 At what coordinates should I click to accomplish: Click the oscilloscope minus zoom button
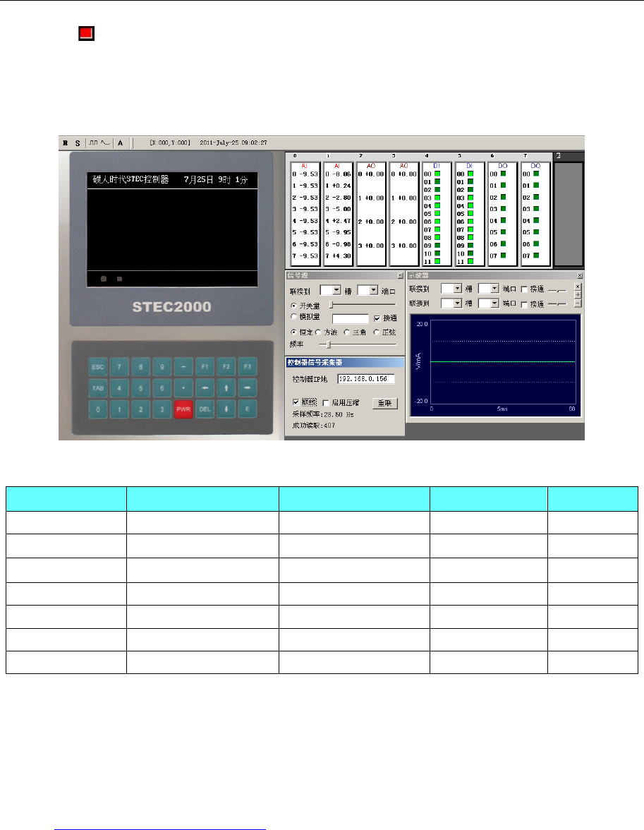click(578, 303)
